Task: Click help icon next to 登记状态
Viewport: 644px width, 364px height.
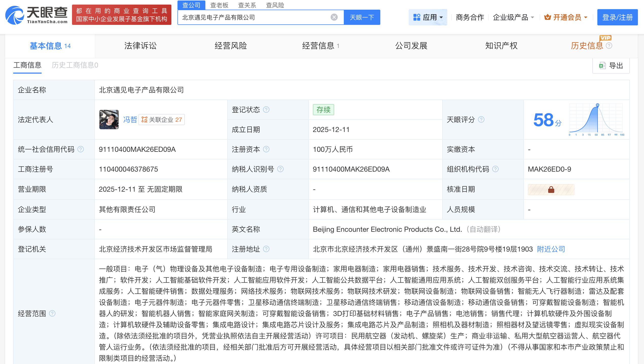Action: point(266,110)
